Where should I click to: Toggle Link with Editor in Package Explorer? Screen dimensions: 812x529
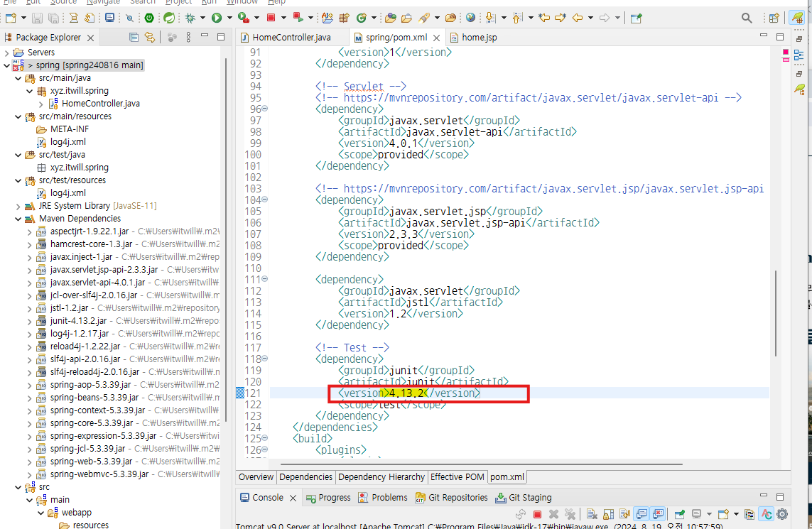click(150, 37)
